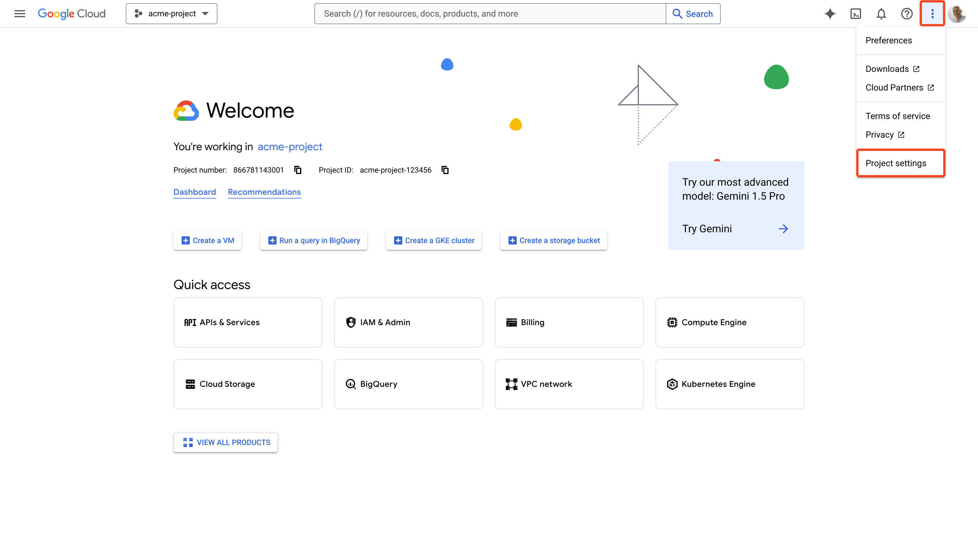Open the Cloud Storage card
This screenshot has width=978, height=560.
pyautogui.click(x=248, y=384)
